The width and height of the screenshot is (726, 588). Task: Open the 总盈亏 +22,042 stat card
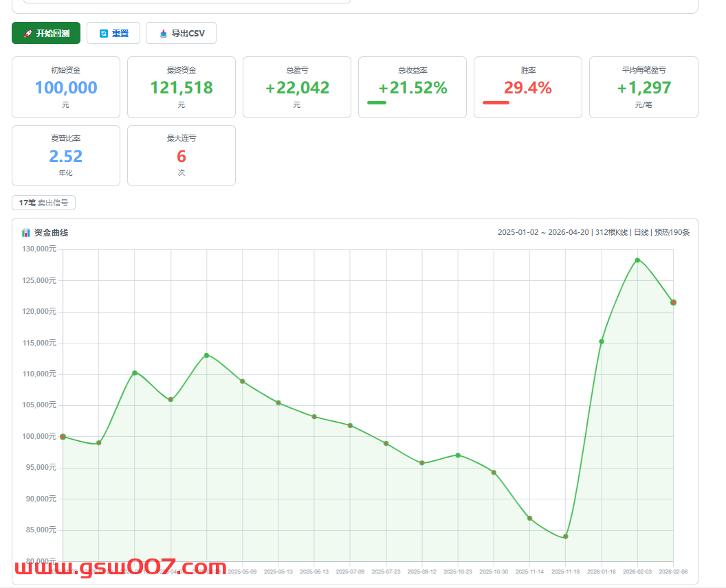(297, 87)
